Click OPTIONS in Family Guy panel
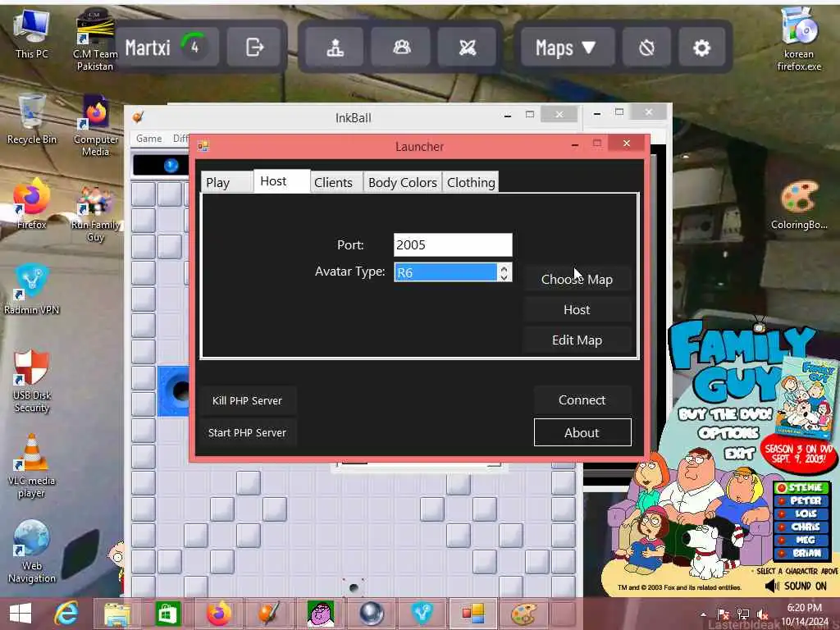 pos(728,433)
